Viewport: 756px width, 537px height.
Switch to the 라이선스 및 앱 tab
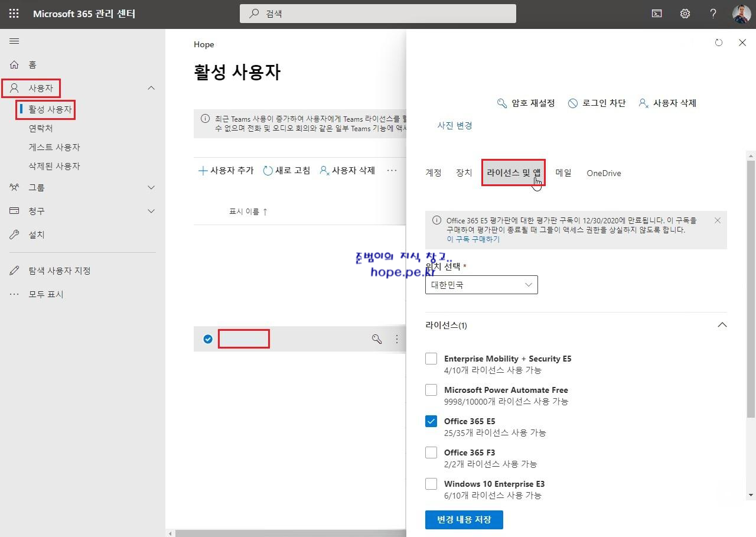(x=513, y=173)
